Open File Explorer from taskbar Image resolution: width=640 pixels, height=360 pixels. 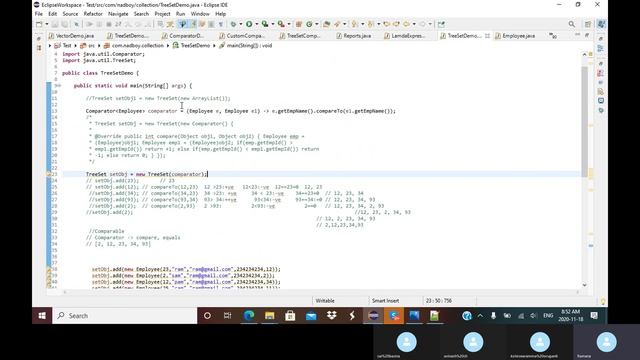[x=270, y=316]
